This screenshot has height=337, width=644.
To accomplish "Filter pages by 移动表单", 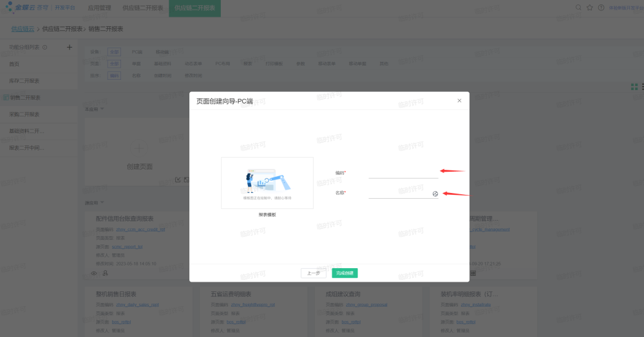I will (x=327, y=64).
